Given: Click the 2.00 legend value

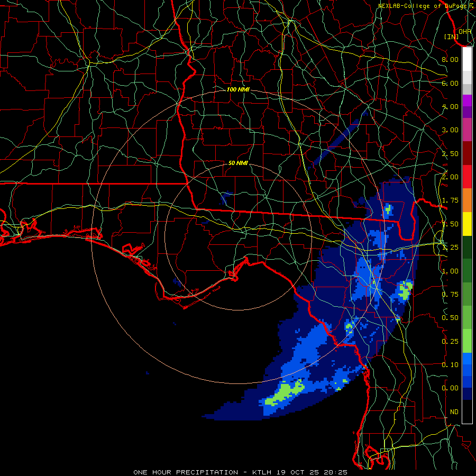Looking at the screenshot, I should pos(450,177).
